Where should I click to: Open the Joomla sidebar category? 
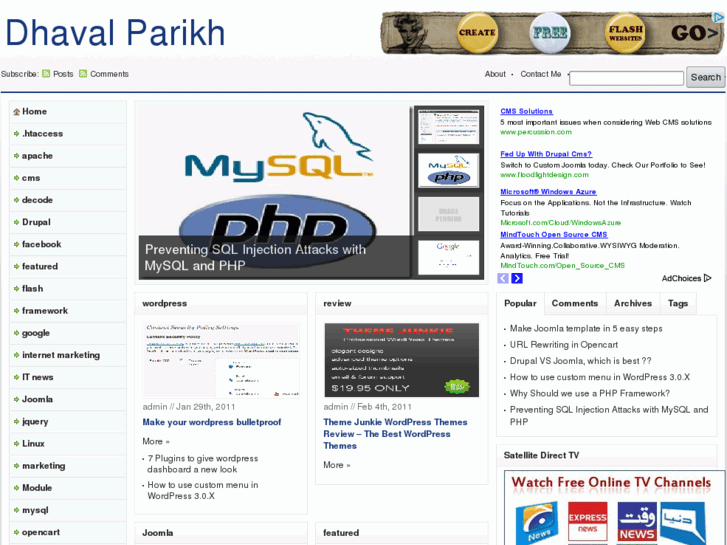pyautogui.click(x=68, y=399)
